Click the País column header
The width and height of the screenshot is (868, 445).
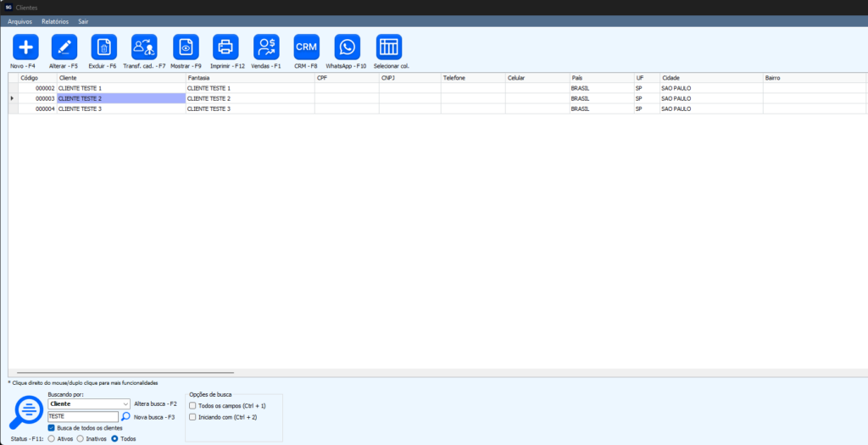click(602, 78)
